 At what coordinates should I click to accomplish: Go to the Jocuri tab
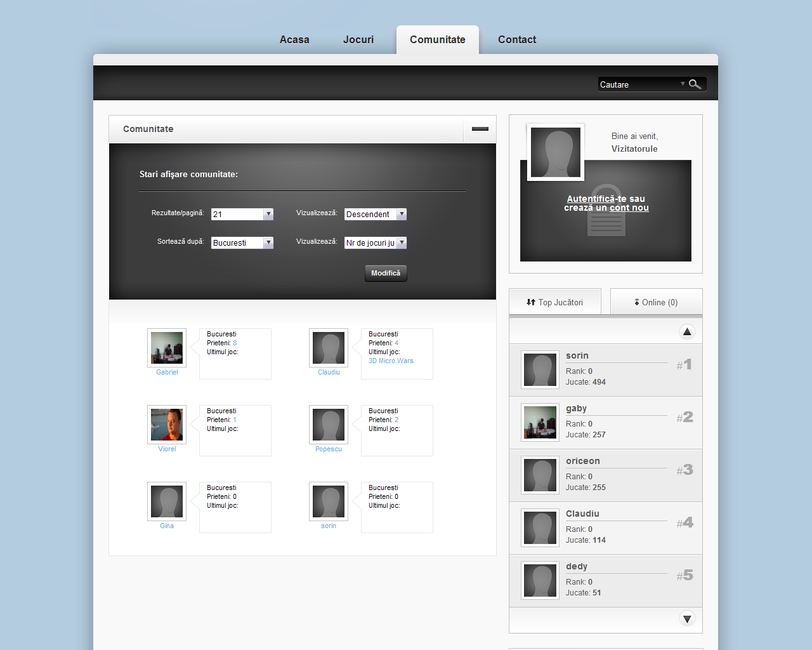pyautogui.click(x=358, y=39)
